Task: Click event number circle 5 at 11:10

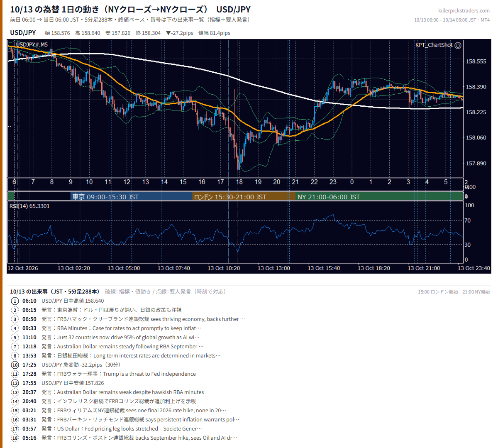Action: coord(15,338)
